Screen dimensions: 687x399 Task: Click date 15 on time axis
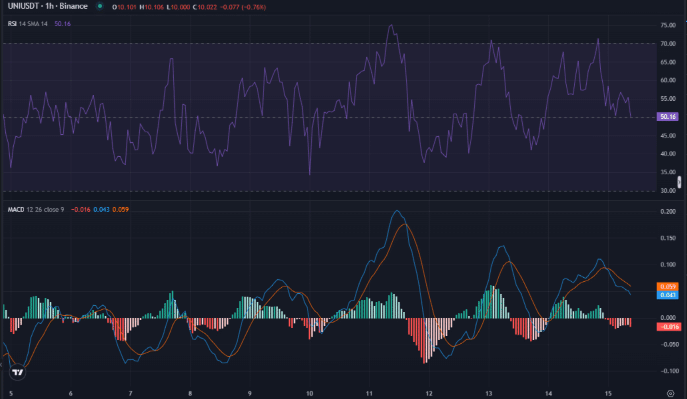pyautogui.click(x=608, y=393)
